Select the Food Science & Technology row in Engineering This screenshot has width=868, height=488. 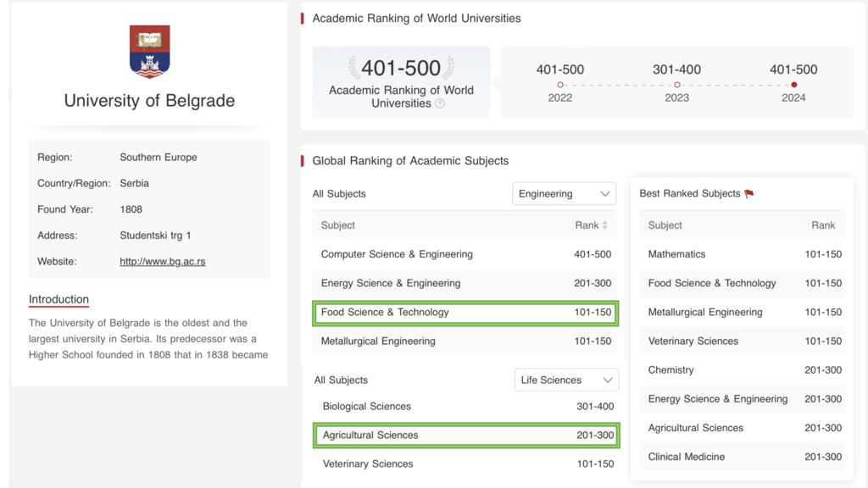[x=465, y=313]
